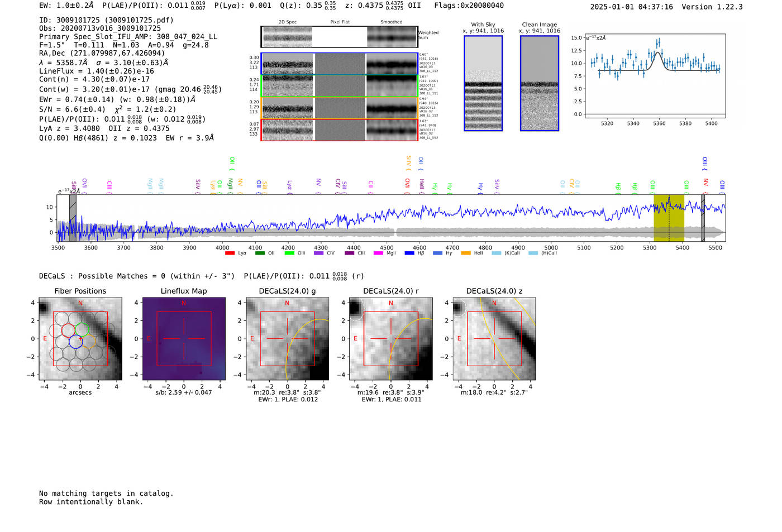
Task: Click the bright green OIII legend swatch
Action: pyautogui.click(x=289, y=253)
